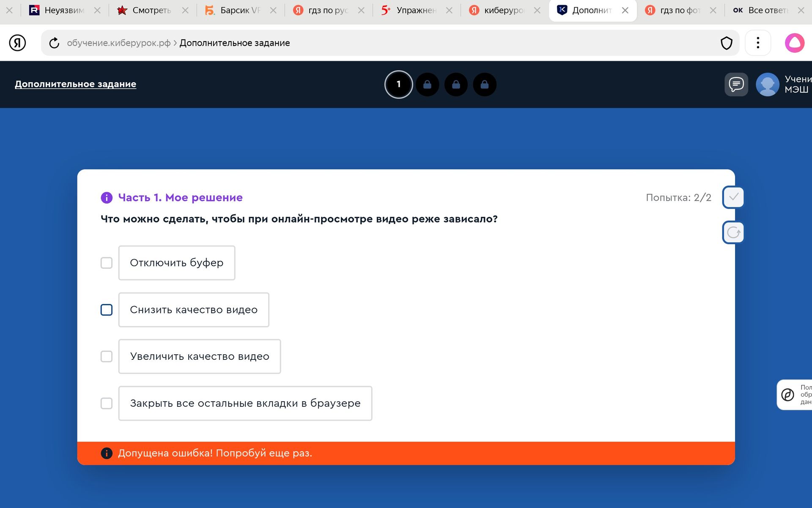The height and width of the screenshot is (508, 812).
Task: Click the info icon beside 'Часть 1'
Action: (107, 198)
